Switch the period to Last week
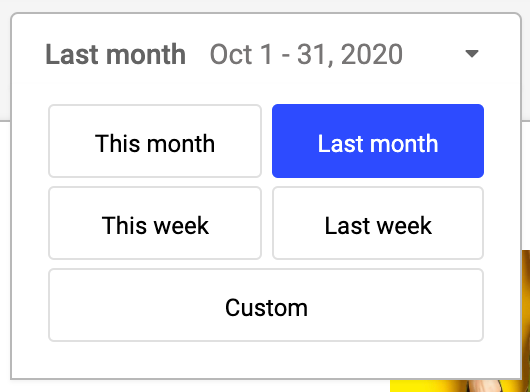Image resolution: width=530 pixels, height=392 pixels. pyautogui.click(x=378, y=223)
